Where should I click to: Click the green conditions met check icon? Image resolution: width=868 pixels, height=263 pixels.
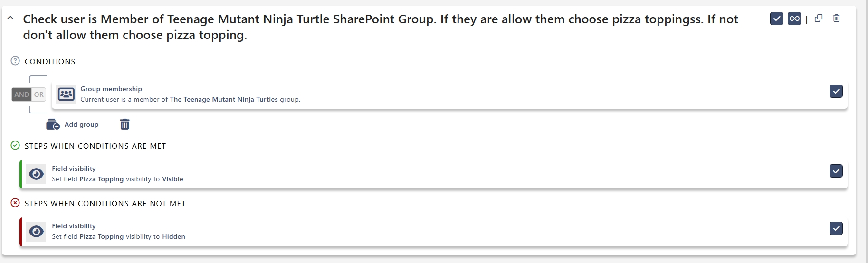point(15,145)
